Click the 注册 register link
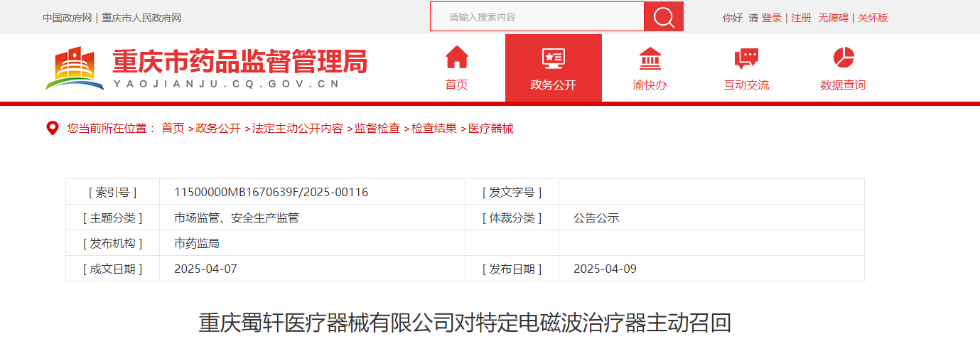 802,18
